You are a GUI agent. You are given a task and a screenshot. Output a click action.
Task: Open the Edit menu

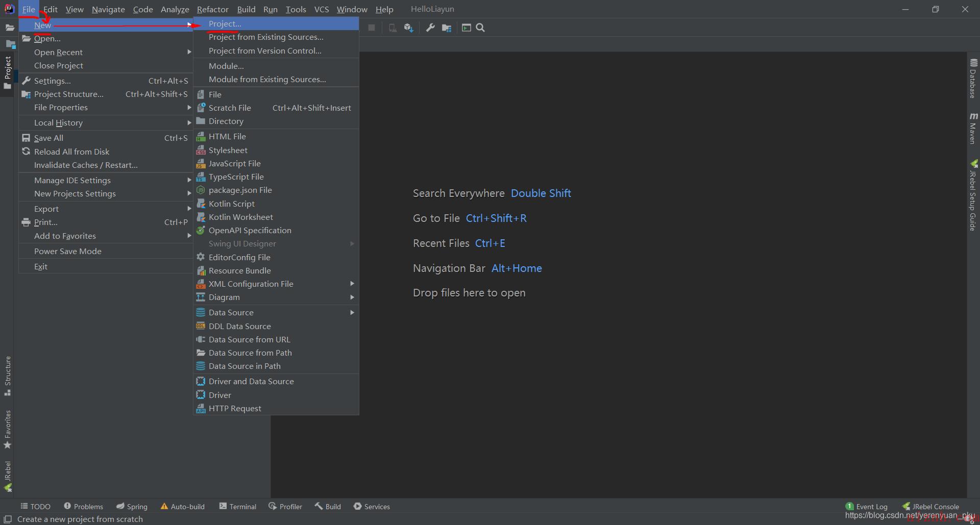click(x=50, y=9)
